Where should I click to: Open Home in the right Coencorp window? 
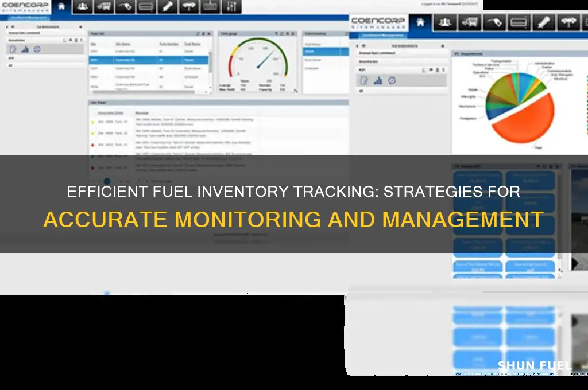pos(420,22)
